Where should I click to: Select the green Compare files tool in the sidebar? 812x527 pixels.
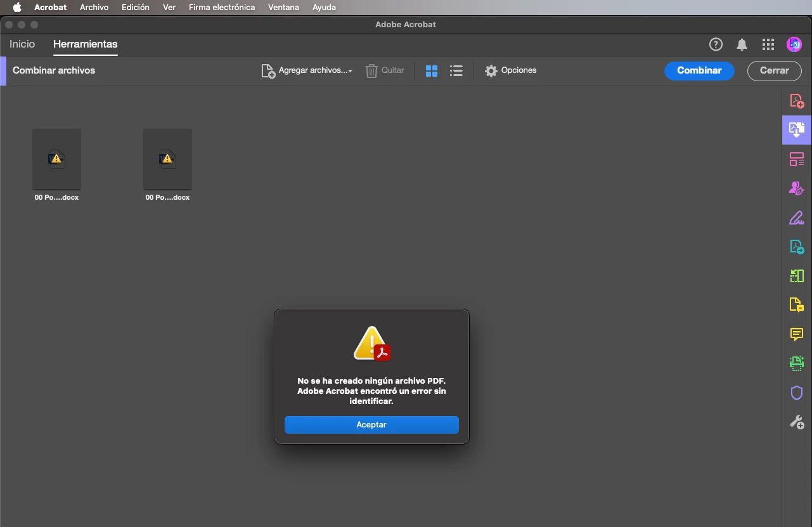click(797, 276)
